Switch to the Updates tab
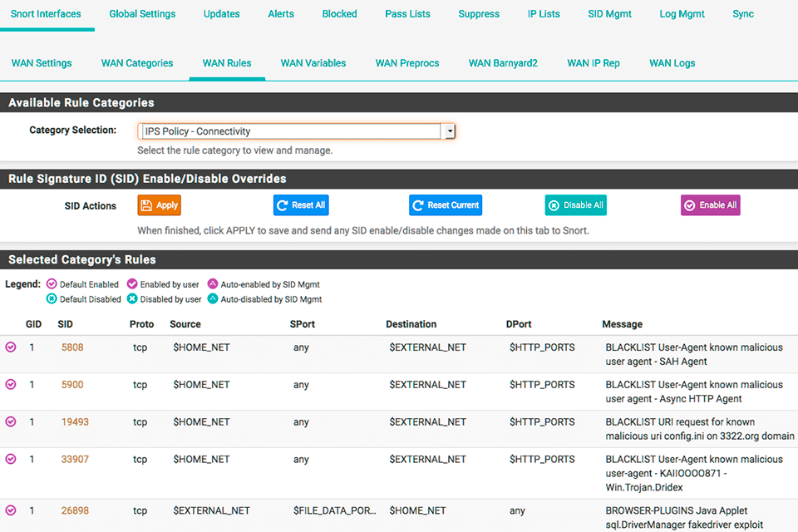This screenshot has width=798, height=532. tap(222, 14)
